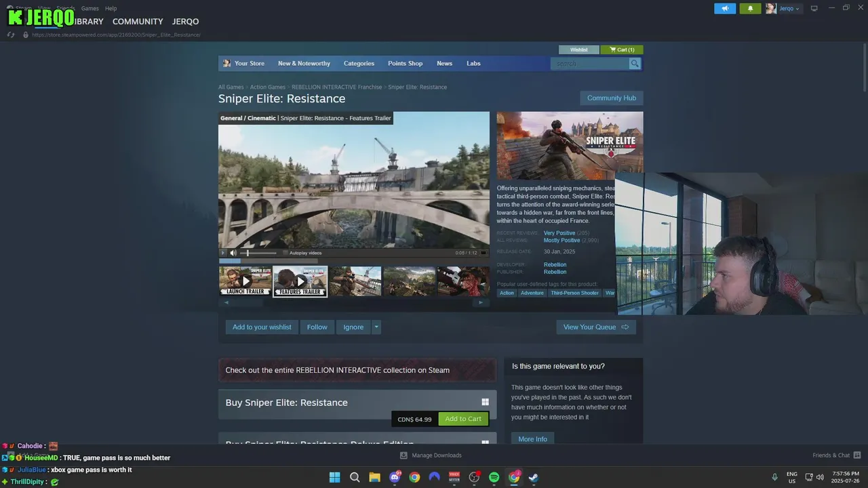Click the padlock icon beside the URL
This screenshot has height=488, width=868.
coord(26,35)
